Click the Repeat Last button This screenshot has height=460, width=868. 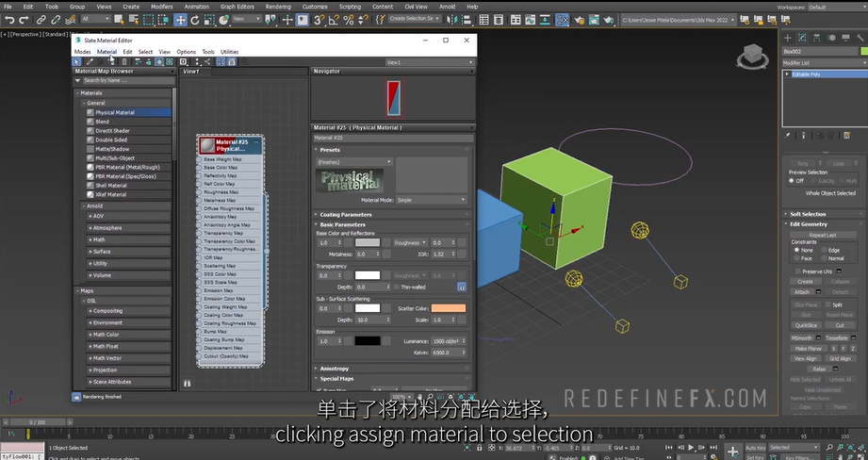(x=823, y=235)
